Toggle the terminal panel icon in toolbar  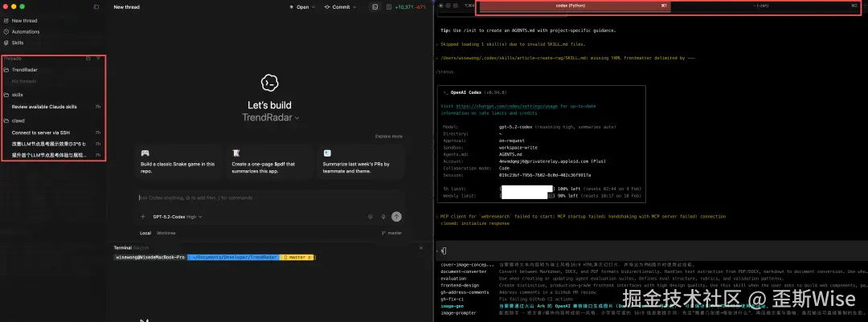pyautogui.click(x=375, y=7)
